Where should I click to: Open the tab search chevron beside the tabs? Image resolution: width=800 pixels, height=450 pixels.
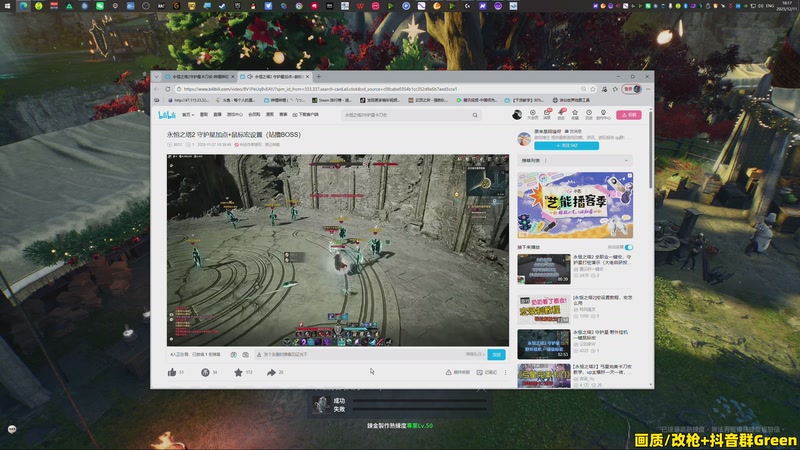point(156,77)
